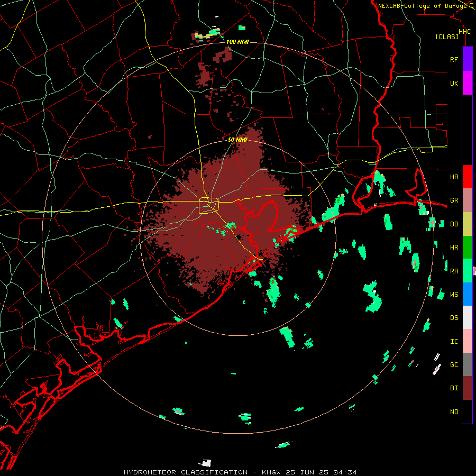Click the BI legend label
Viewport: 476px width, 476px height.
click(454, 388)
